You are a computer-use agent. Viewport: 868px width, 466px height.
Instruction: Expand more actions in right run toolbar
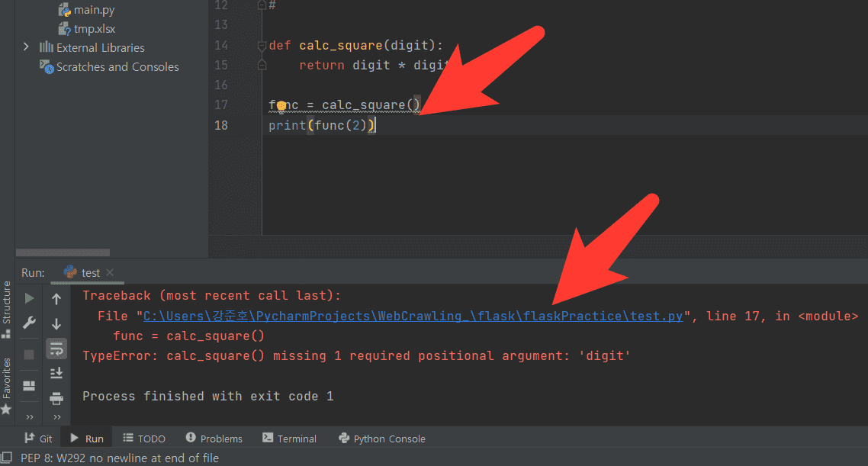click(x=56, y=417)
